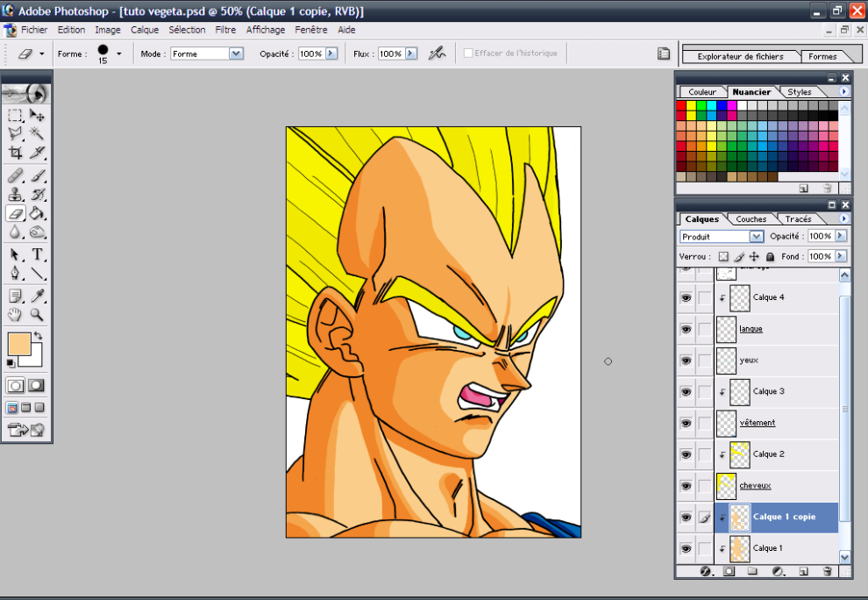The height and width of the screenshot is (600, 868).
Task: Select the Clone Stamp tool
Action: pyautogui.click(x=15, y=195)
